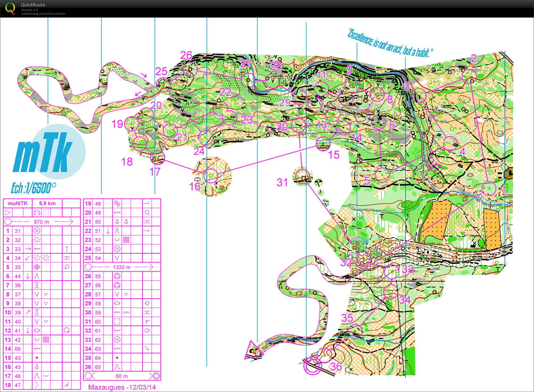Click the start triangle symbol in description table
The image size is (534, 392).
[x=8, y=213]
